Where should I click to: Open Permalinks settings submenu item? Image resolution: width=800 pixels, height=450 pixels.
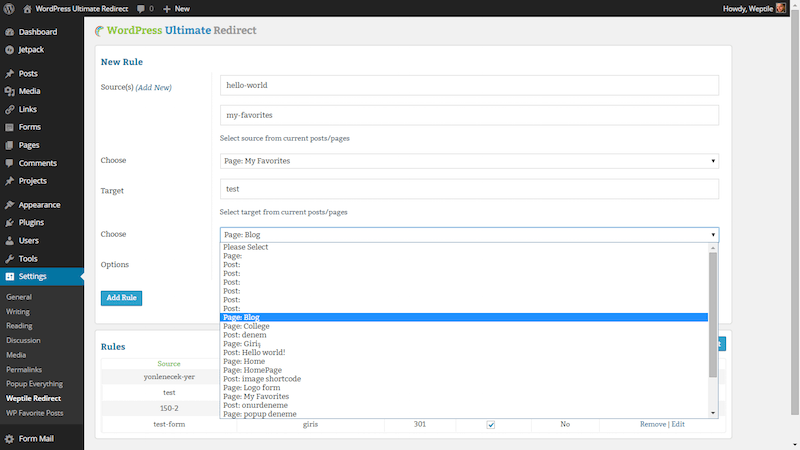27,369
